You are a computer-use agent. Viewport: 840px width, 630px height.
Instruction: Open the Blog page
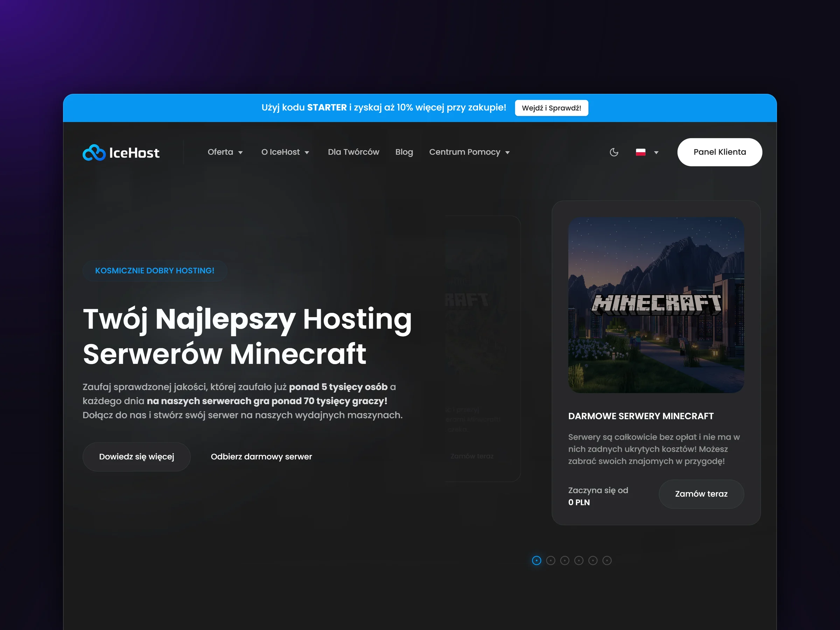click(404, 152)
